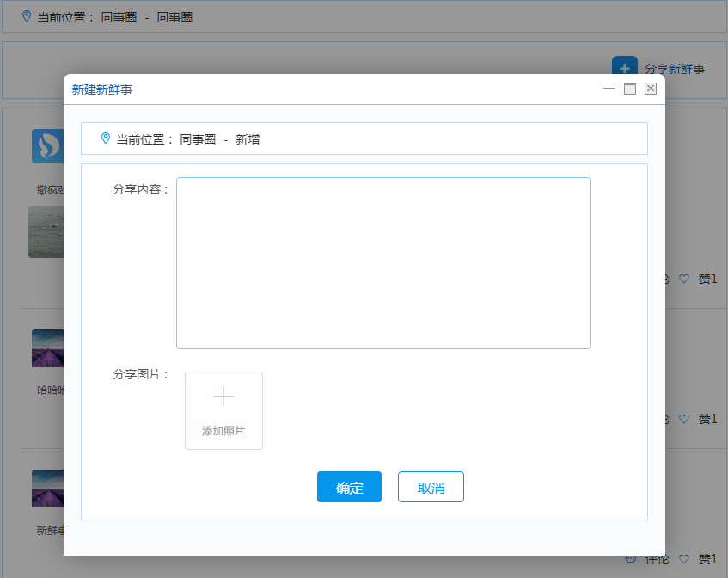Close the 新建新鲜事 dialog
728x578 pixels.
point(651,89)
